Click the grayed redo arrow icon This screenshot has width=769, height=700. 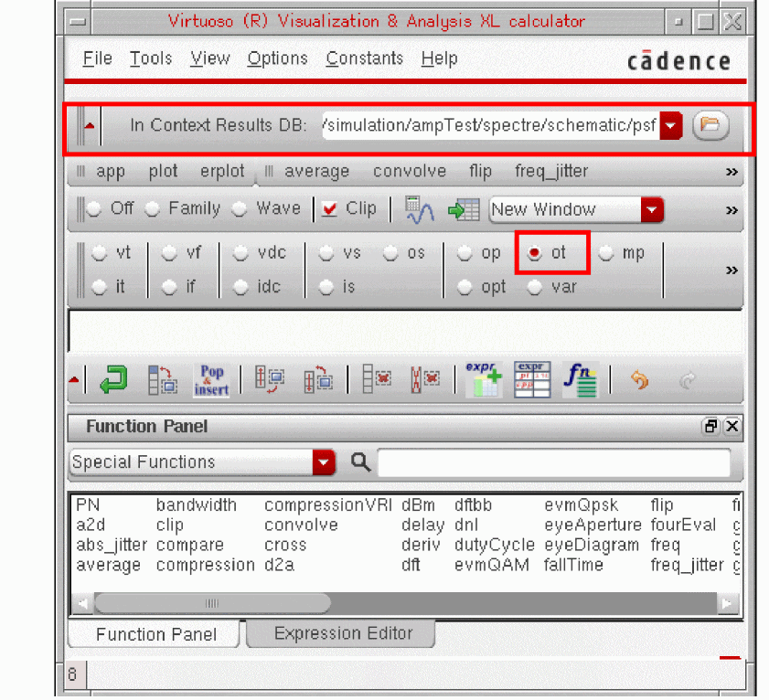[688, 380]
